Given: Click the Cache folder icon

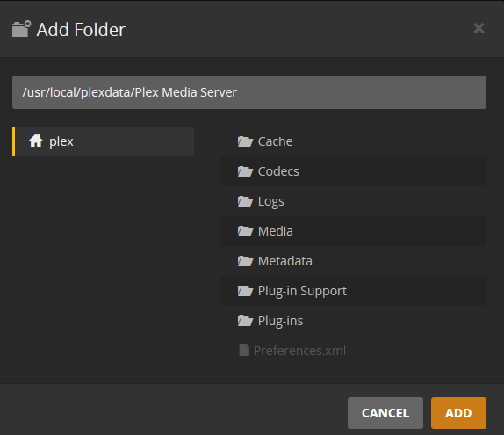Looking at the screenshot, I should (x=245, y=141).
